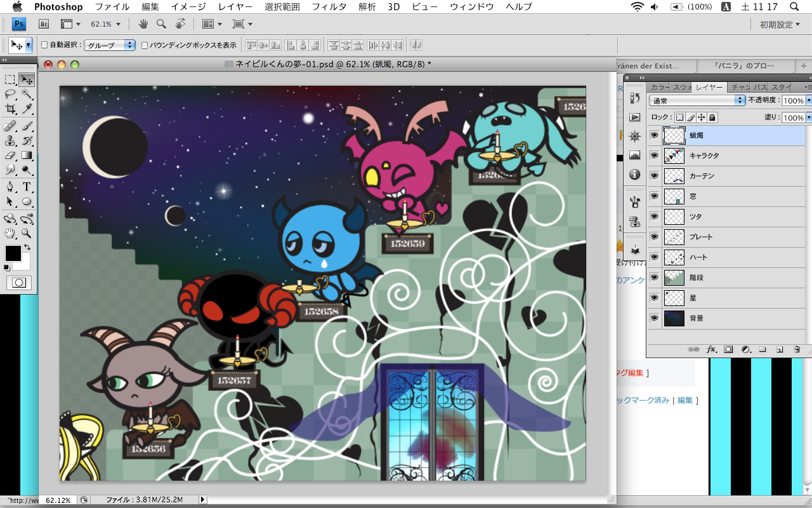Click the foreground color swatch
Image resolution: width=812 pixels, height=508 pixels.
point(13,253)
